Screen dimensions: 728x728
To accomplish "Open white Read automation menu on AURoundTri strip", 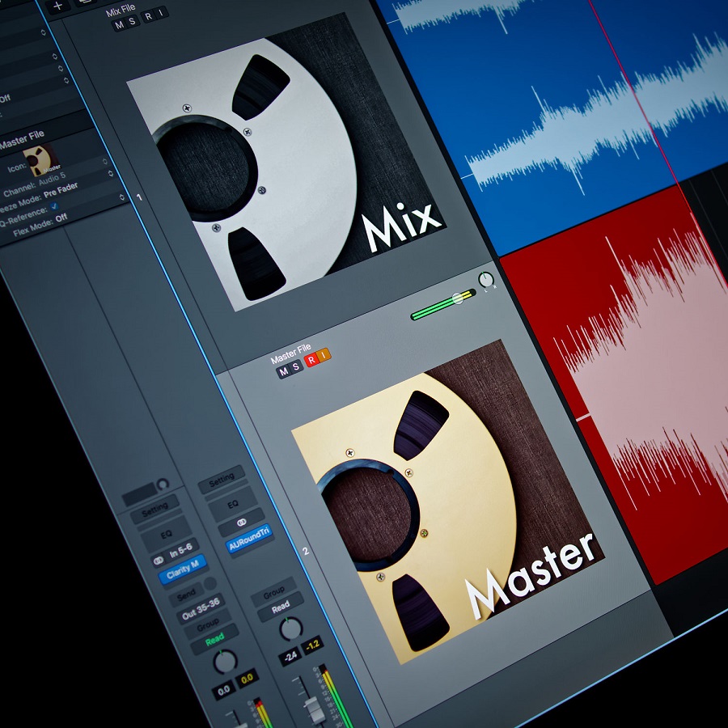I will pyautogui.click(x=281, y=607).
